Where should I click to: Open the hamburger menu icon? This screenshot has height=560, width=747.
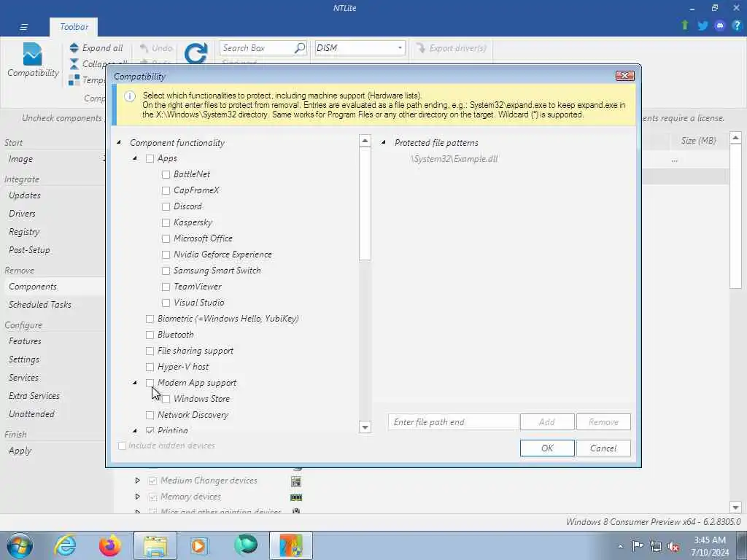click(x=23, y=27)
